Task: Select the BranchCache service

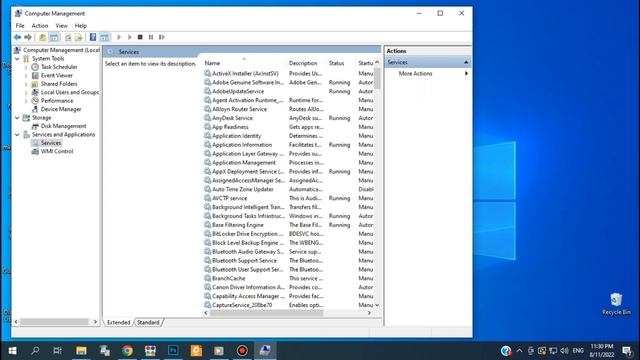Action: point(229,278)
